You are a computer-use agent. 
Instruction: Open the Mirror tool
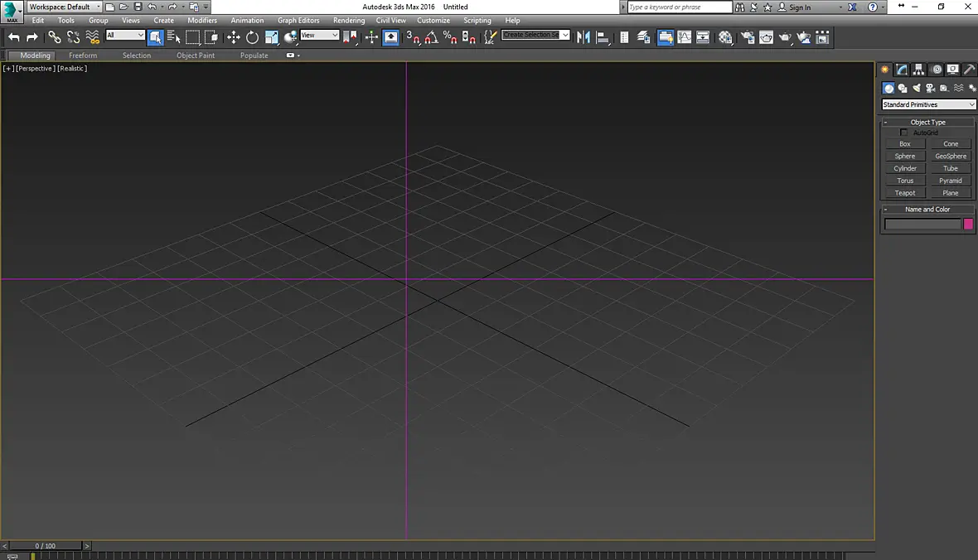[583, 37]
